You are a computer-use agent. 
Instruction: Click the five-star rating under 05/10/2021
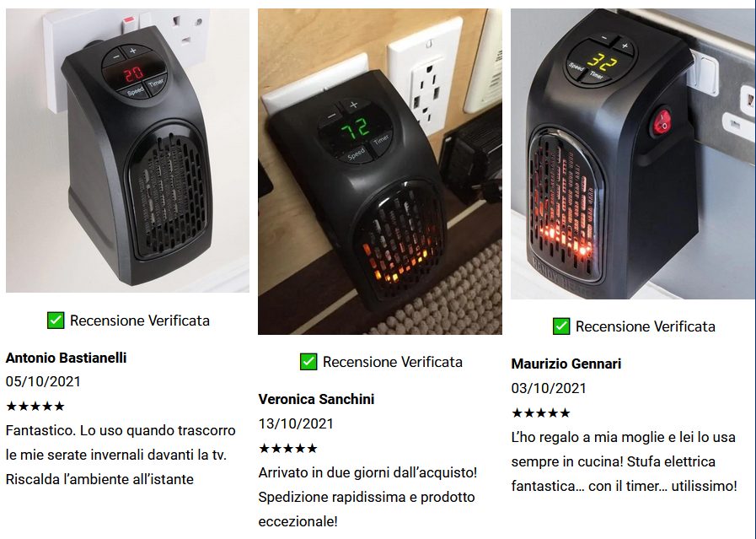pyautogui.click(x=35, y=407)
